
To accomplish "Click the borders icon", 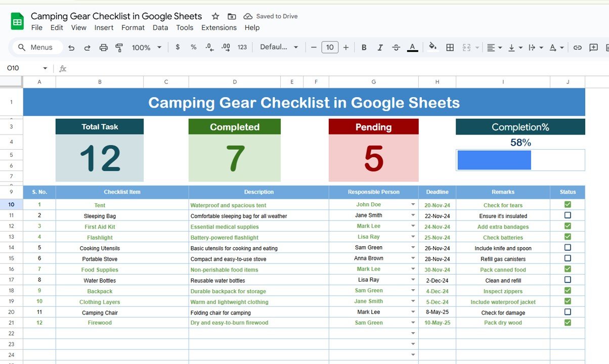I will pos(450,48).
